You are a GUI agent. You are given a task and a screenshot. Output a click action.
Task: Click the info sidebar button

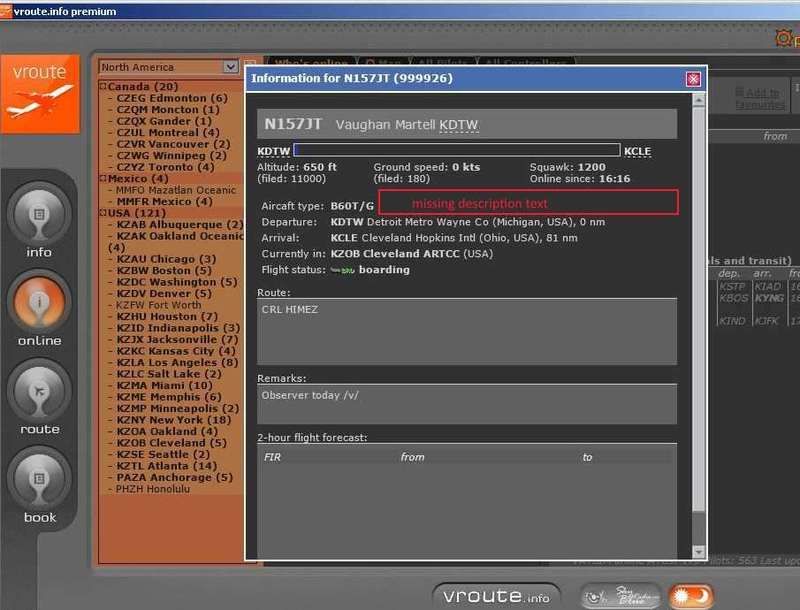pyautogui.click(x=39, y=214)
